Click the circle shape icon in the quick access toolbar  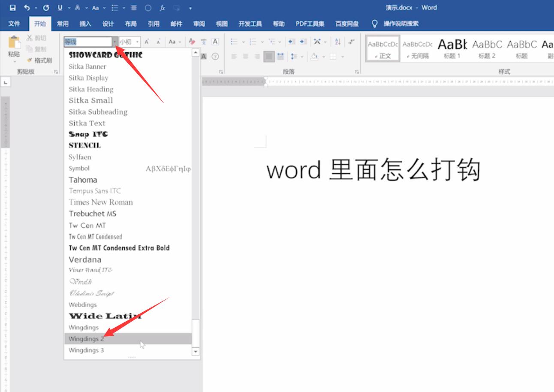pyautogui.click(x=148, y=8)
